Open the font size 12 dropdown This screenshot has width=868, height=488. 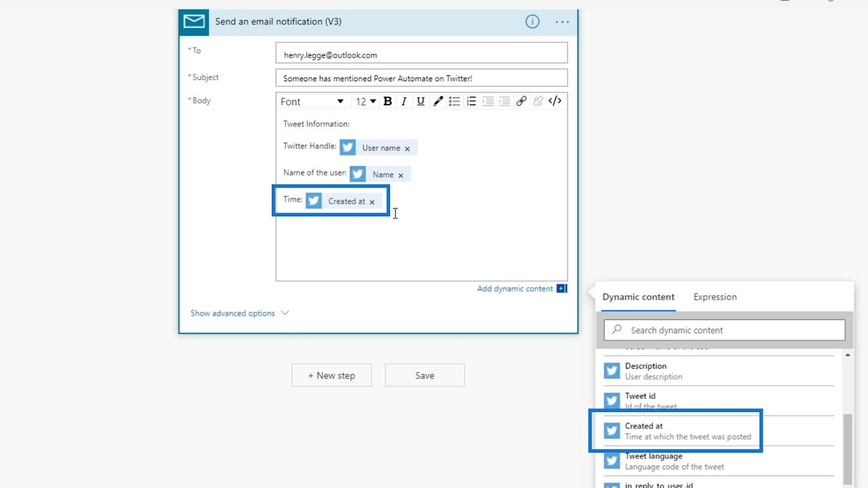366,101
